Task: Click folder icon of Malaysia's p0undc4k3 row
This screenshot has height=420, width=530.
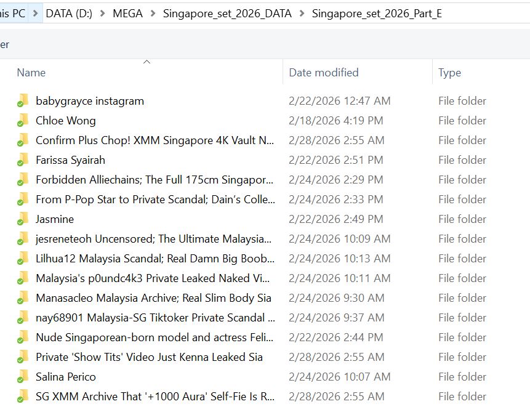Action: coord(23,278)
